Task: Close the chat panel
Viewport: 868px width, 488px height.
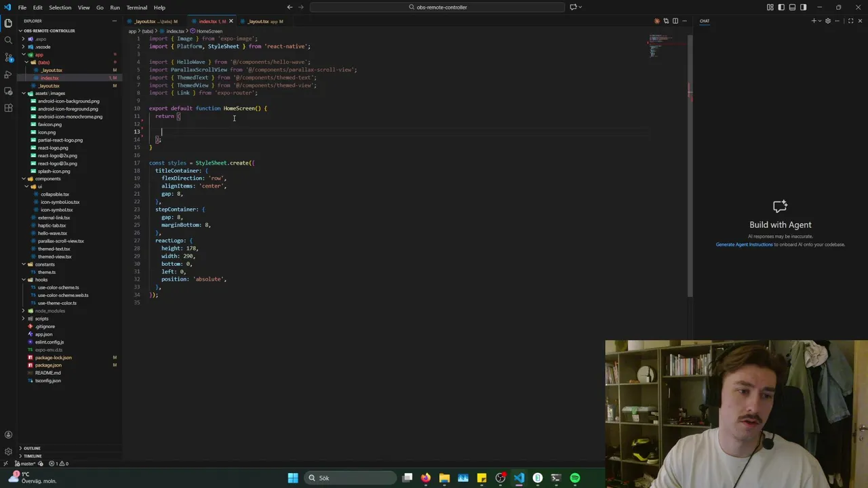Action: tap(861, 21)
